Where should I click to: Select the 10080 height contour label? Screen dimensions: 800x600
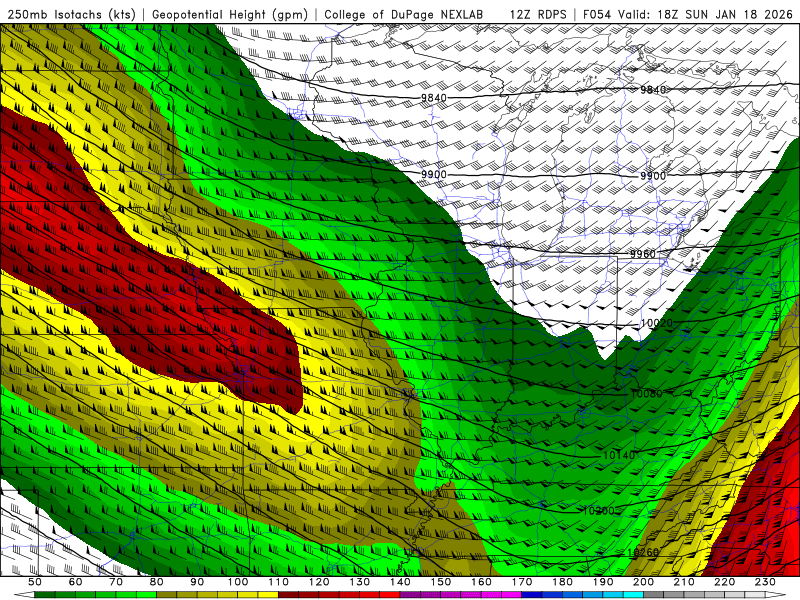click(646, 394)
